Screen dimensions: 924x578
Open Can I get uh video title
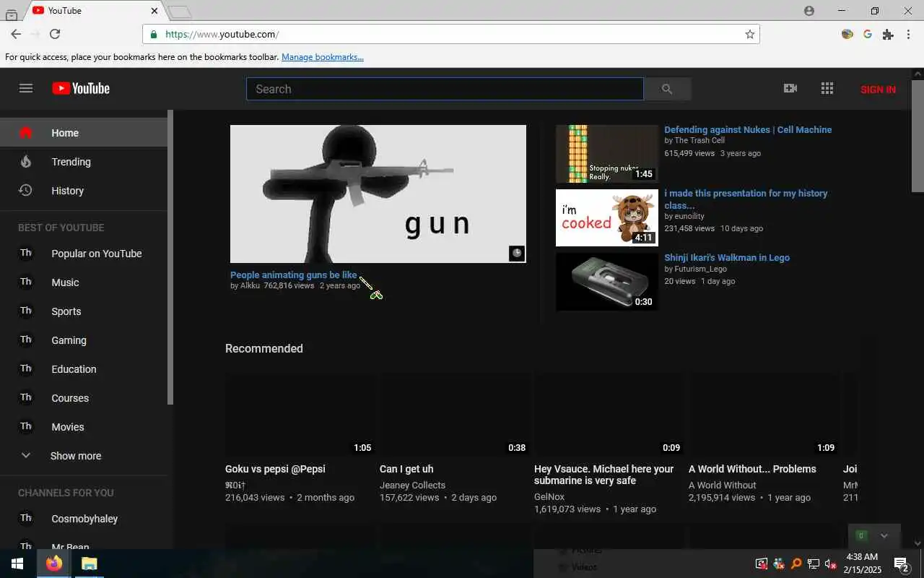(x=406, y=469)
